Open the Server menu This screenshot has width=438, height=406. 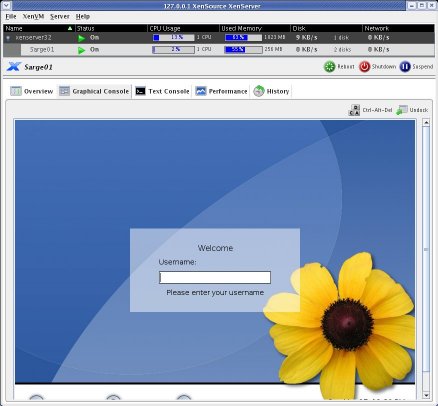pyautogui.click(x=60, y=16)
